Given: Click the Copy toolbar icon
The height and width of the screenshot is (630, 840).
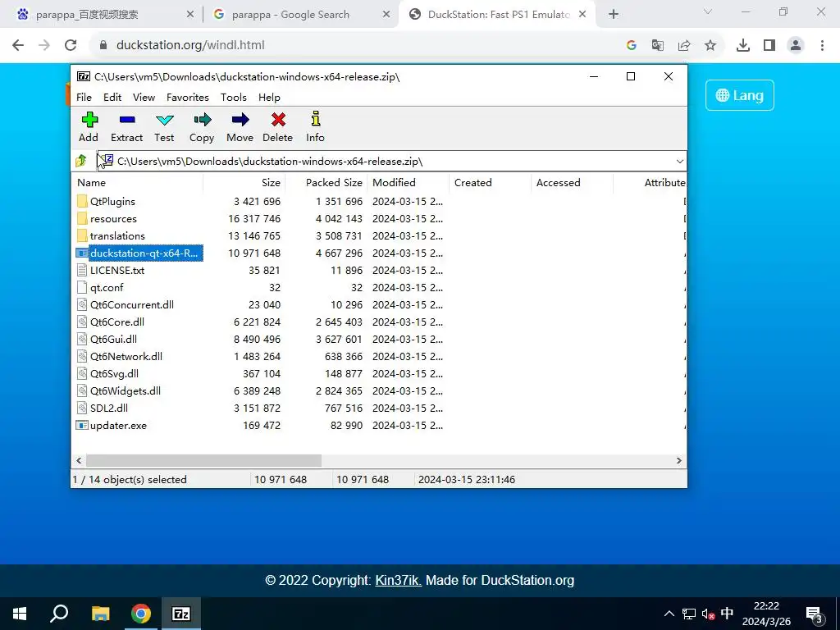Looking at the screenshot, I should click(x=202, y=120).
